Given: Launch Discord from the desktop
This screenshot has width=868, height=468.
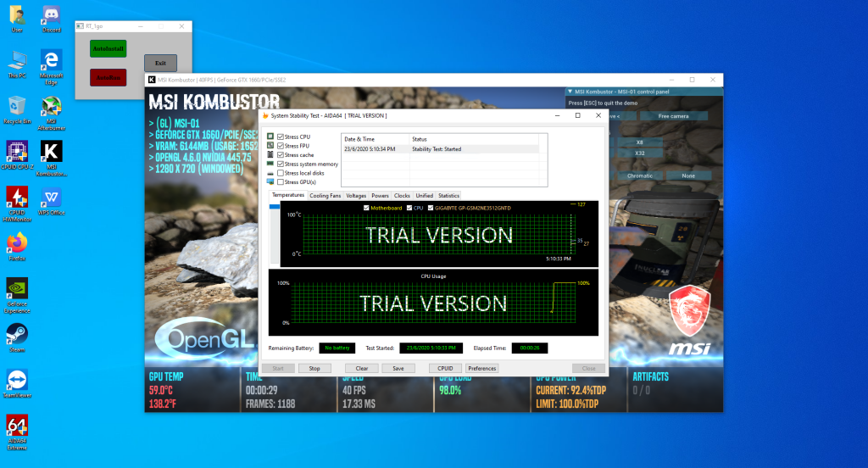Looking at the screenshot, I should pos(51,19).
